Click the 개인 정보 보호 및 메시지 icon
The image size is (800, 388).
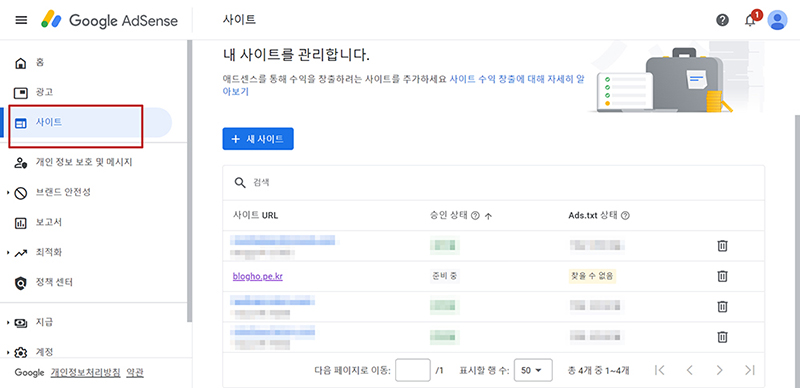point(20,163)
